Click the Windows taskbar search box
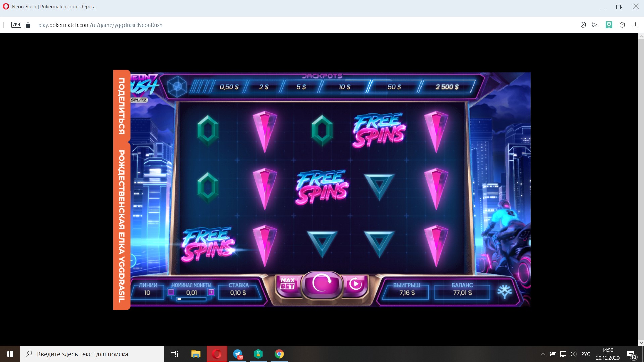The width and height of the screenshot is (644, 362). coord(92,354)
